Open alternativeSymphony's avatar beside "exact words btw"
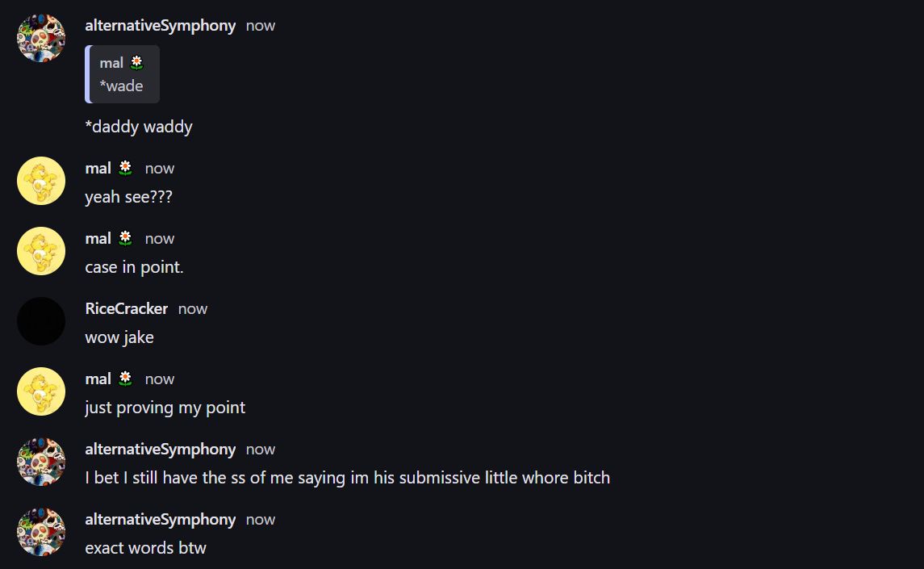The image size is (924, 569). click(x=41, y=532)
